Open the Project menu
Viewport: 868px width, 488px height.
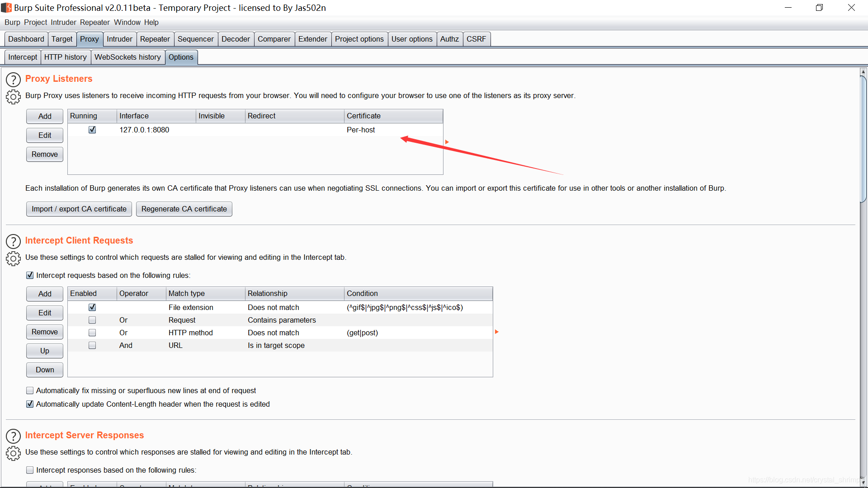coord(35,22)
